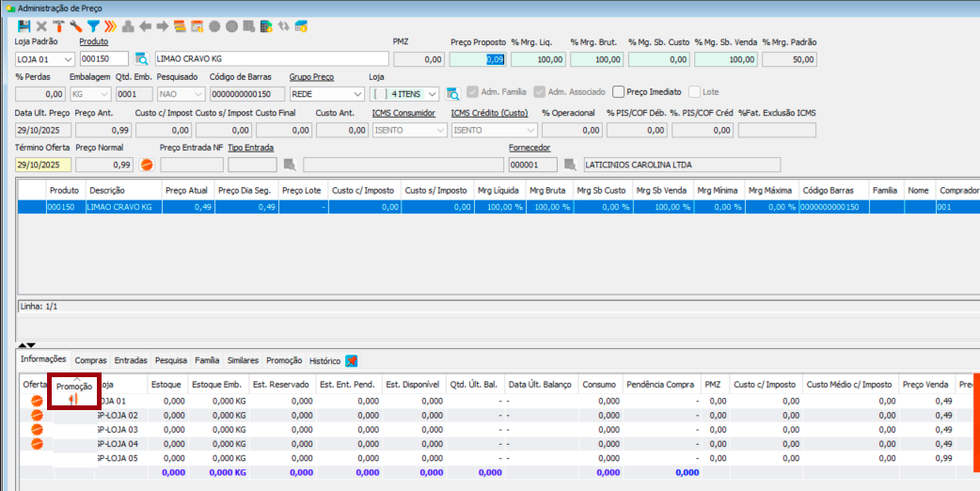Viewport: 980px width, 491px height.
Task: Click the hammer icon in toolbar
Action: (x=58, y=26)
